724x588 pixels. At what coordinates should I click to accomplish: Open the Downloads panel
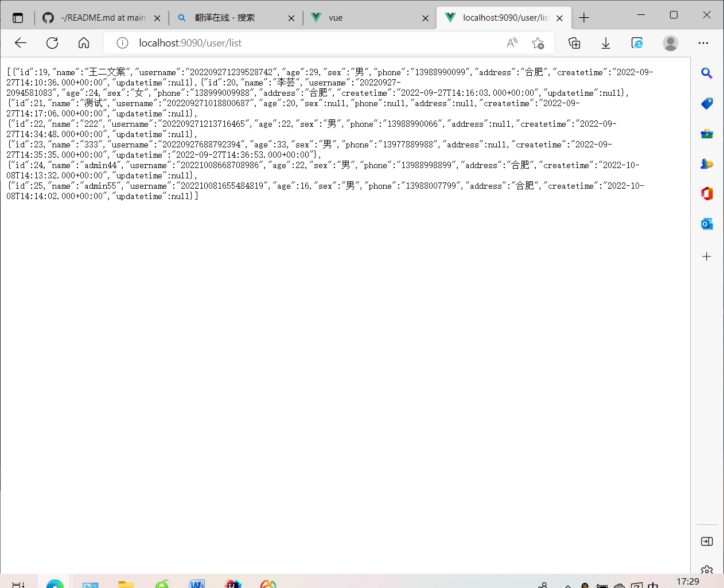(x=606, y=43)
